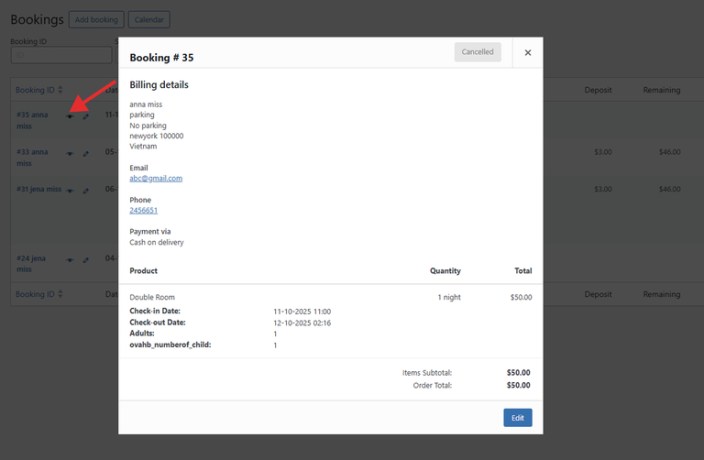
Task: Click the phone number 2456651 link
Action: point(143,211)
